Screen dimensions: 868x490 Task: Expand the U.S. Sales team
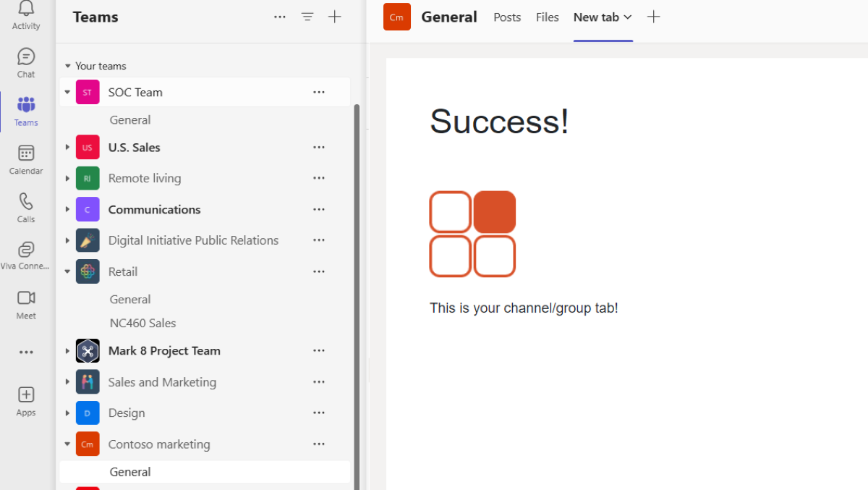67,148
